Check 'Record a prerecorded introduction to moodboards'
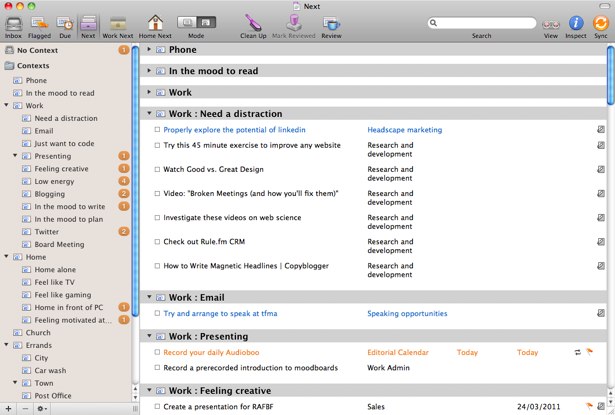Viewport: 615px width, 415px height. click(157, 368)
